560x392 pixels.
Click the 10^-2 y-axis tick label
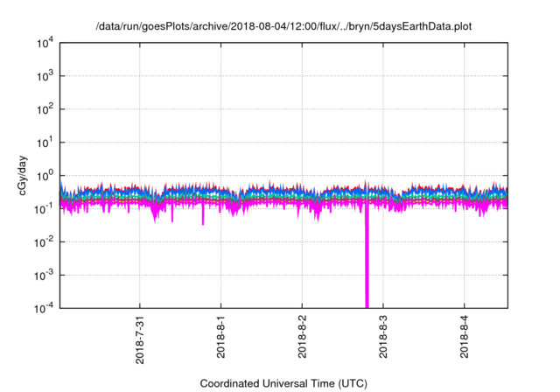point(45,242)
